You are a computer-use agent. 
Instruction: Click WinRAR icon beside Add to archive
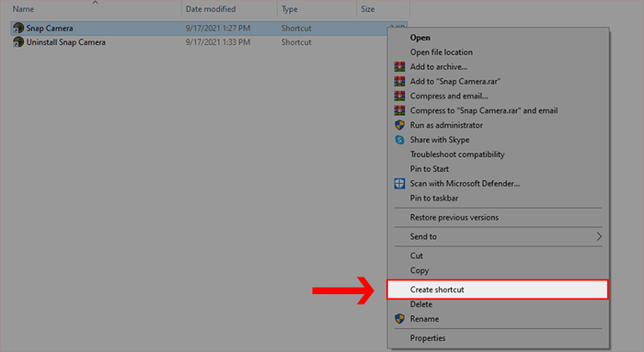pos(399,66)
